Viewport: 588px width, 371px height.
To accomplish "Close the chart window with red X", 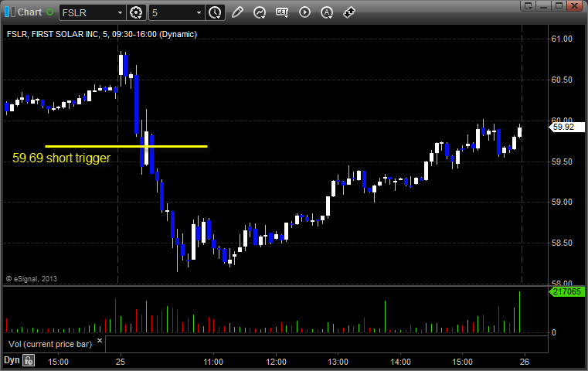I will click(574, 5).
